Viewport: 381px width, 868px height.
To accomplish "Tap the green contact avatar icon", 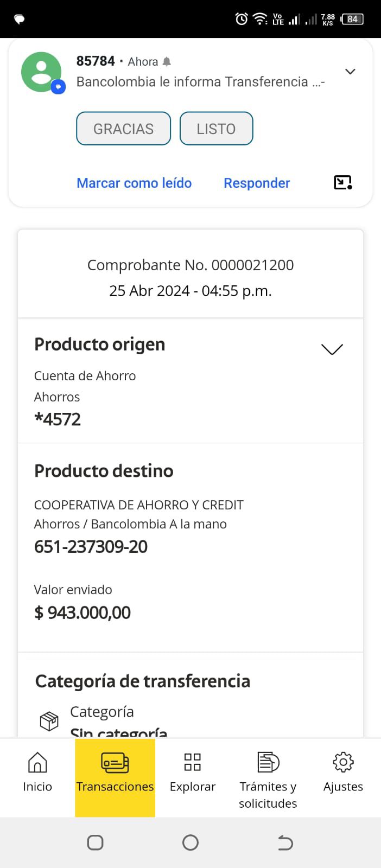I will [42, 72].
